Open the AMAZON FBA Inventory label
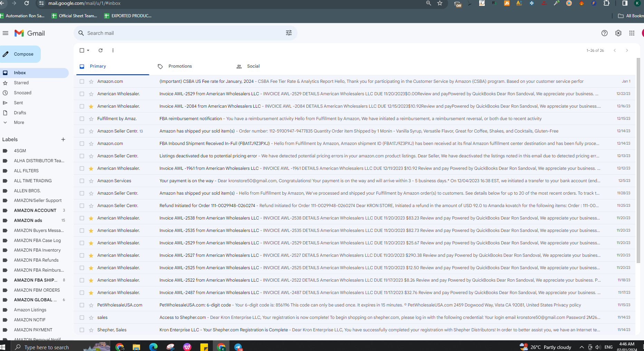644x351 pixels. click(x=37, y=250)
